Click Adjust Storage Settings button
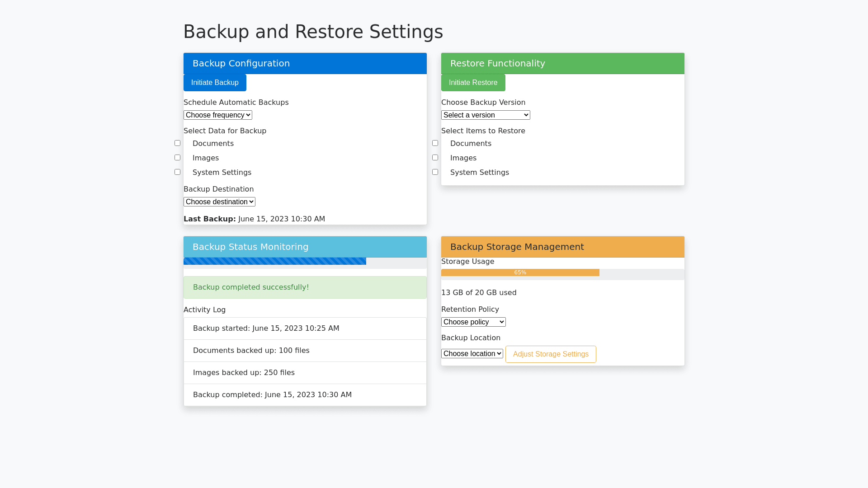The image size is (868, 488). click(x=550, y=354)
